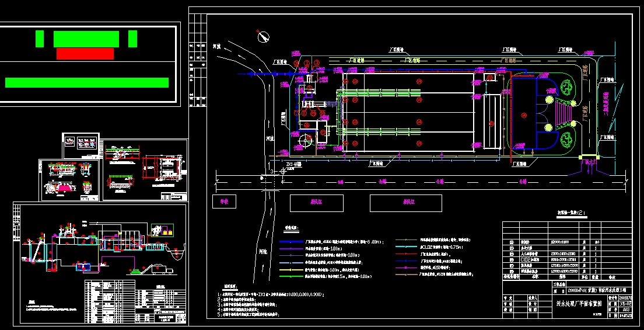Select the yellow plant gate symbol
Image resolution: width=644 pixels, height=330 pixels.
(588, 157)
